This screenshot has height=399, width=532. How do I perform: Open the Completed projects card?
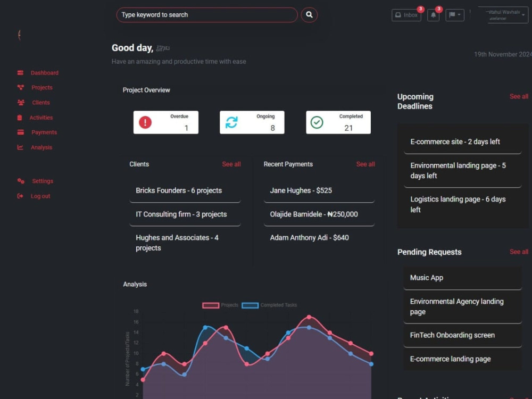point(338,122)
